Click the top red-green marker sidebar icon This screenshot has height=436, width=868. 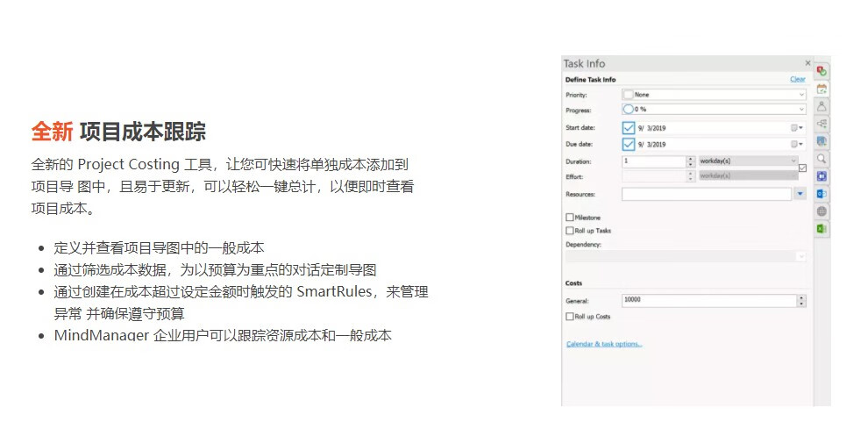pos(822,70)
